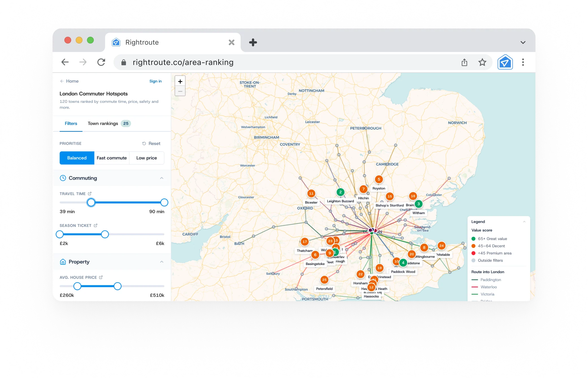Open Season Ticket external link icon
Screen dimensions: 588x378
tap(95, 225)
